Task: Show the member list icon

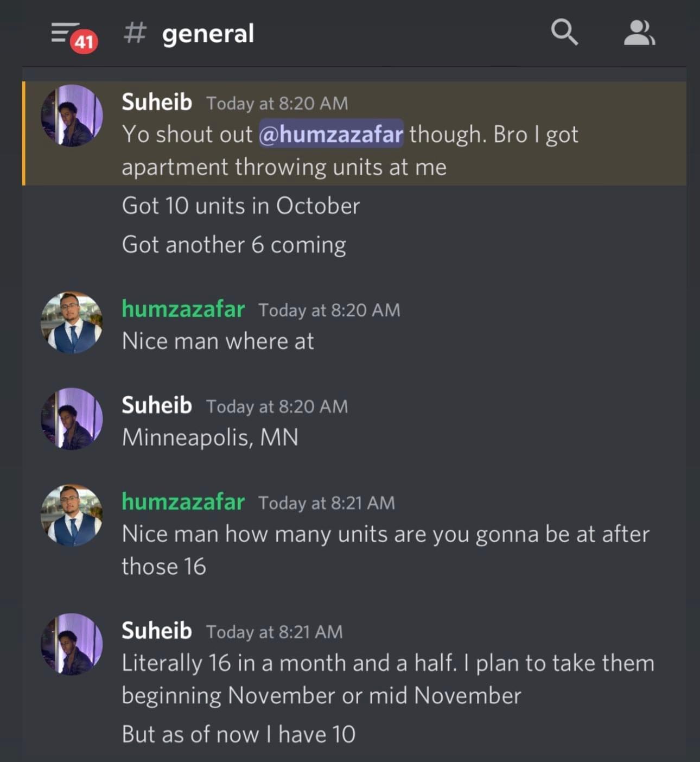Action: pos(639,33)
